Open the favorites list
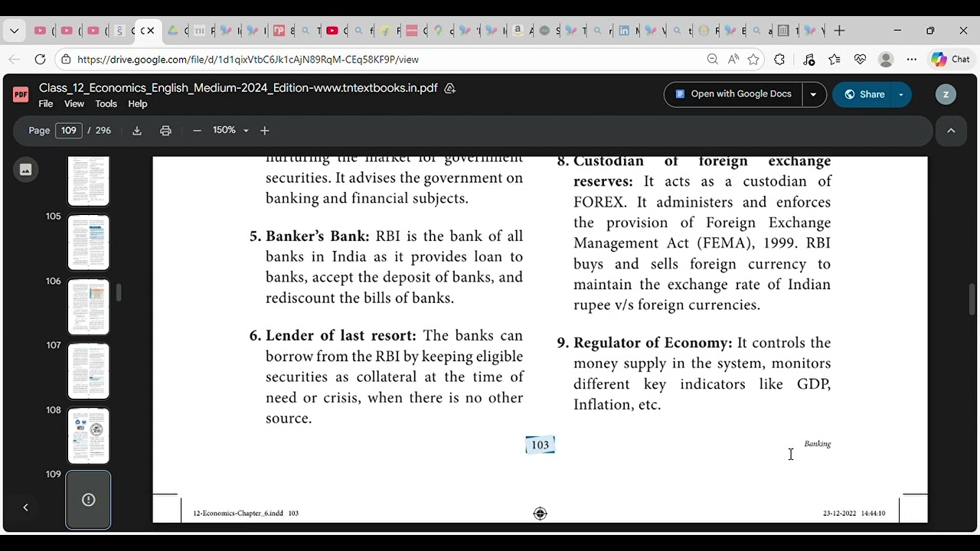The image size is (980, 551). click(x=835, y=59)
